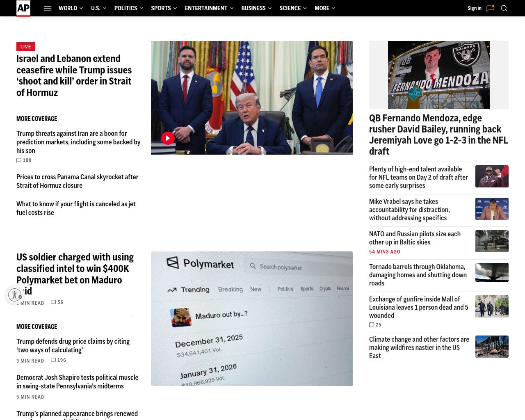Image resolution: width=525 pixels, height=420 pixels.
Task: Click the Mike Vrabel story thumbnail
Action: click(x=492, y=209)
